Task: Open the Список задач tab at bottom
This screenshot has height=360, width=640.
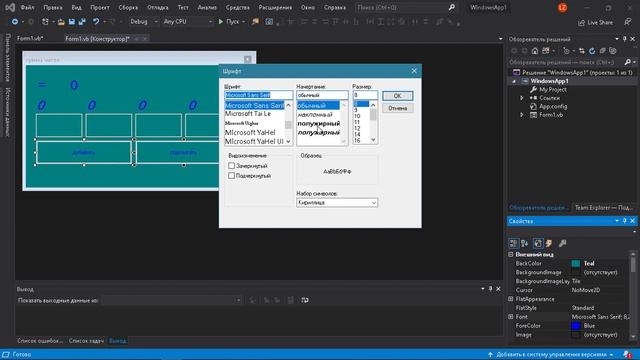Action: pyautogui.click(x=86, y=340)
